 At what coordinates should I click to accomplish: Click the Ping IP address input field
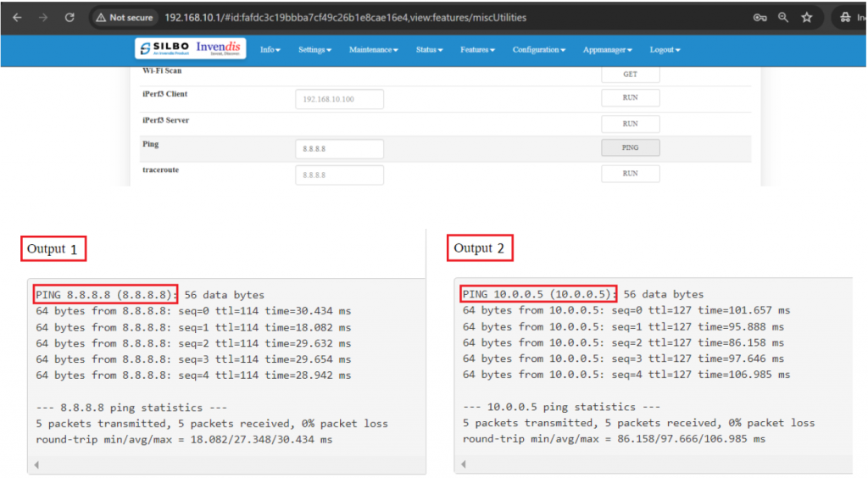(339, 149)
